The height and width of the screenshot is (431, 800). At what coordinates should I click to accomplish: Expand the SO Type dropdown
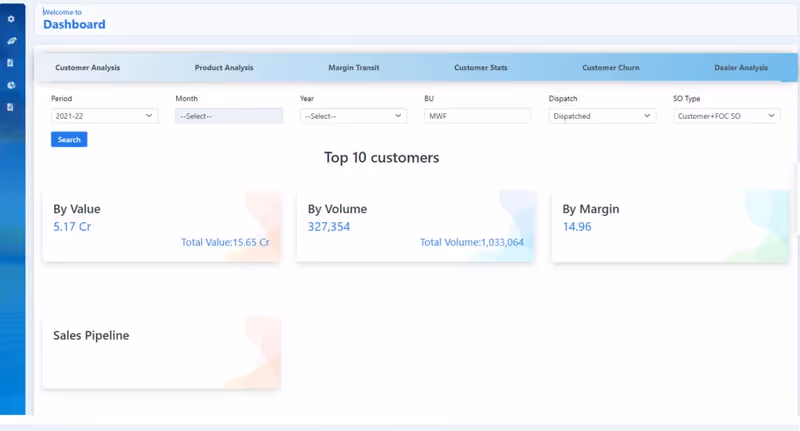[727, 116]
